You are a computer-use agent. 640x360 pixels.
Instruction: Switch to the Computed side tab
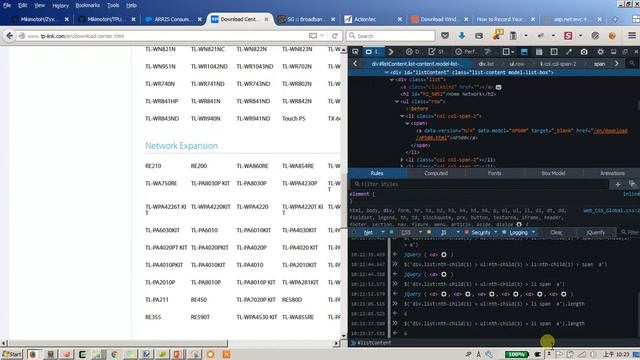[x=436, y=173]
